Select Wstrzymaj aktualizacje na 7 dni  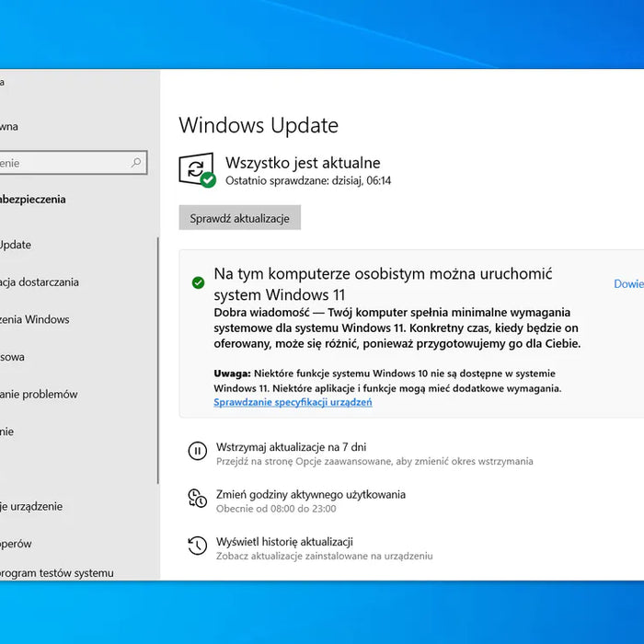click(x=291, y=447)
